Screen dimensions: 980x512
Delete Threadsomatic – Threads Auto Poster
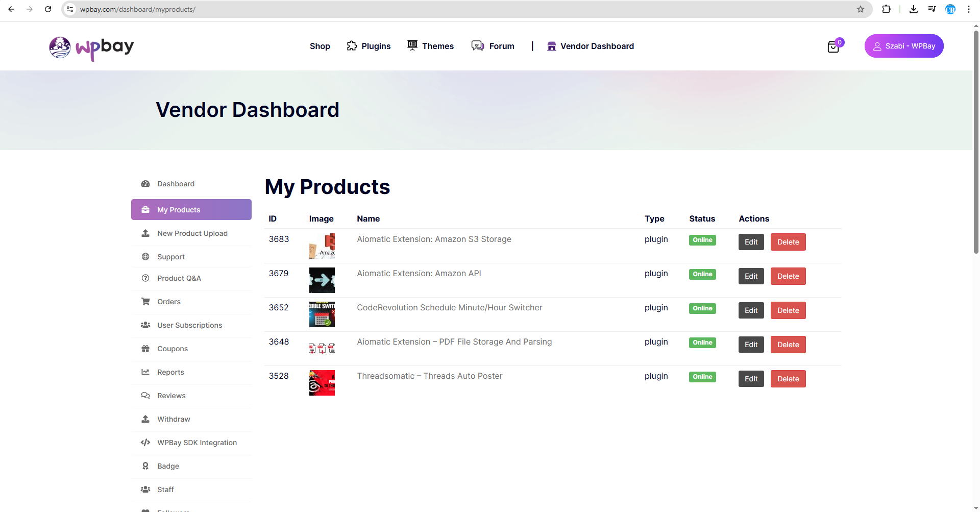tap(788, 379)
